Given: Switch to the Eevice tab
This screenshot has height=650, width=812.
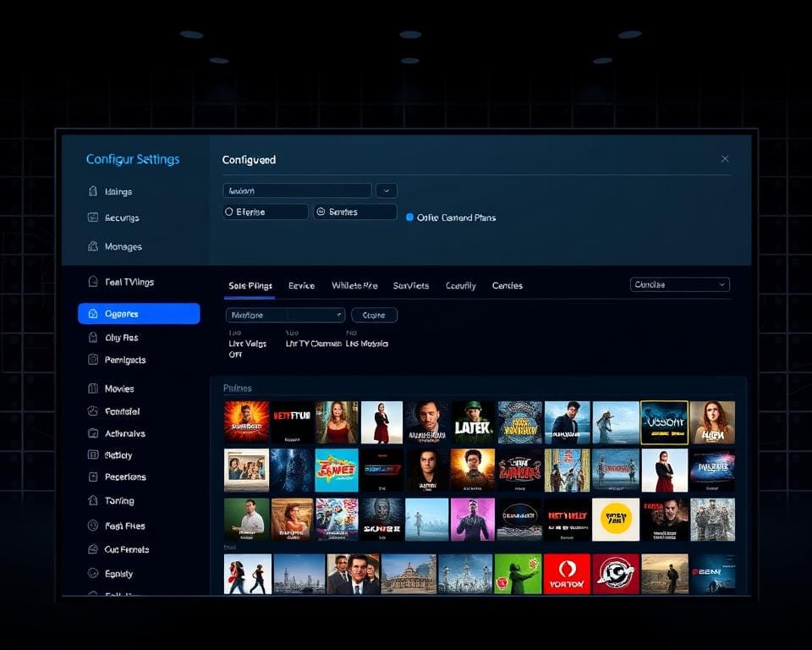Looking at the screenshot, I should 301,285.
